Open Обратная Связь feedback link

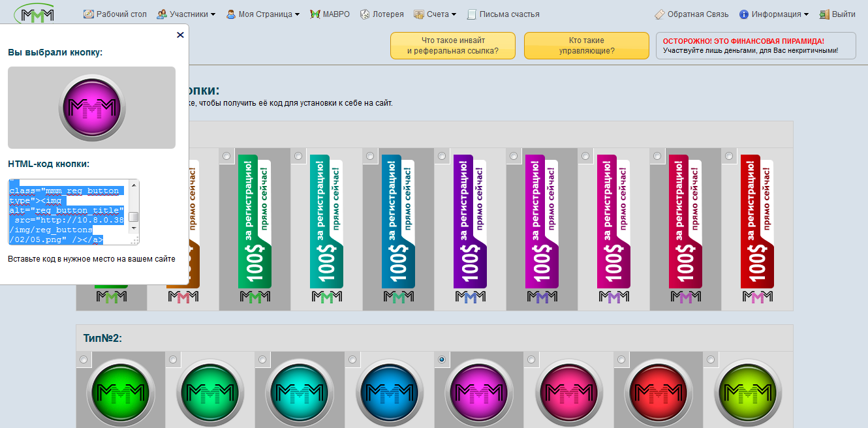click(x=692, y=14)
